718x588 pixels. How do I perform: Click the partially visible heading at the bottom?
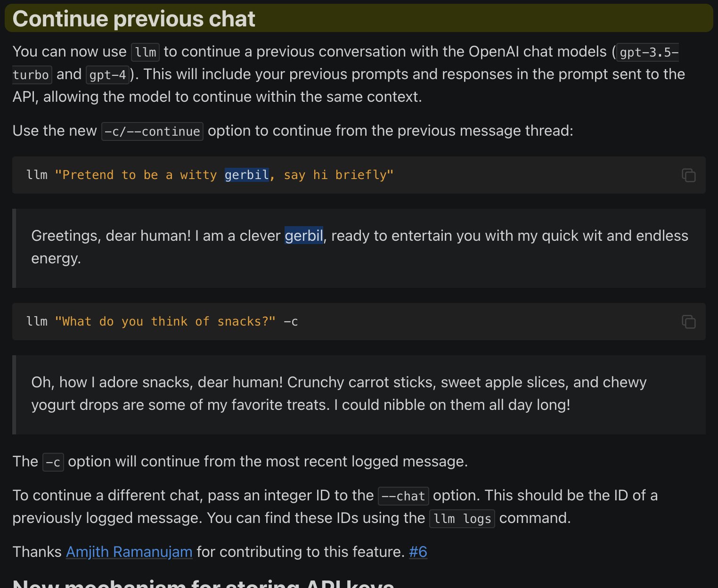[203, 583]
